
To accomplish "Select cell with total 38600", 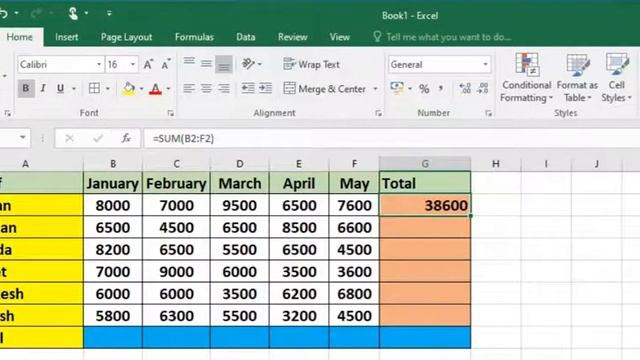I will click(425, 205).
